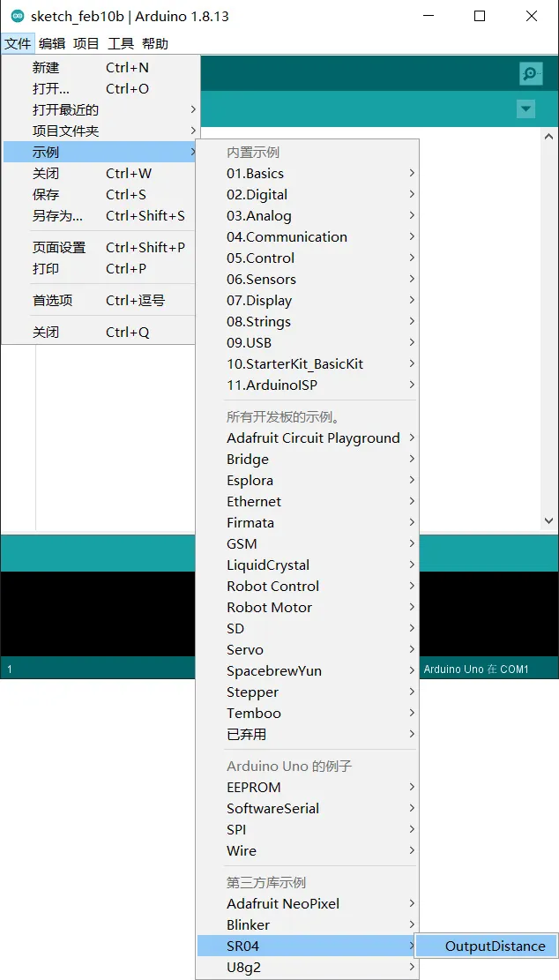
Task: Click line number 1 in status bar
Action: point(10,670)
